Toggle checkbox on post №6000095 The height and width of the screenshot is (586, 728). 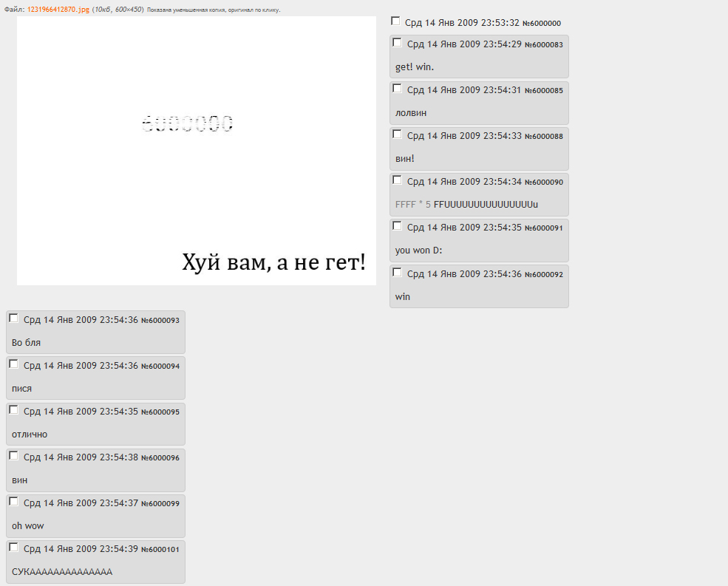[x=14, y=410]
